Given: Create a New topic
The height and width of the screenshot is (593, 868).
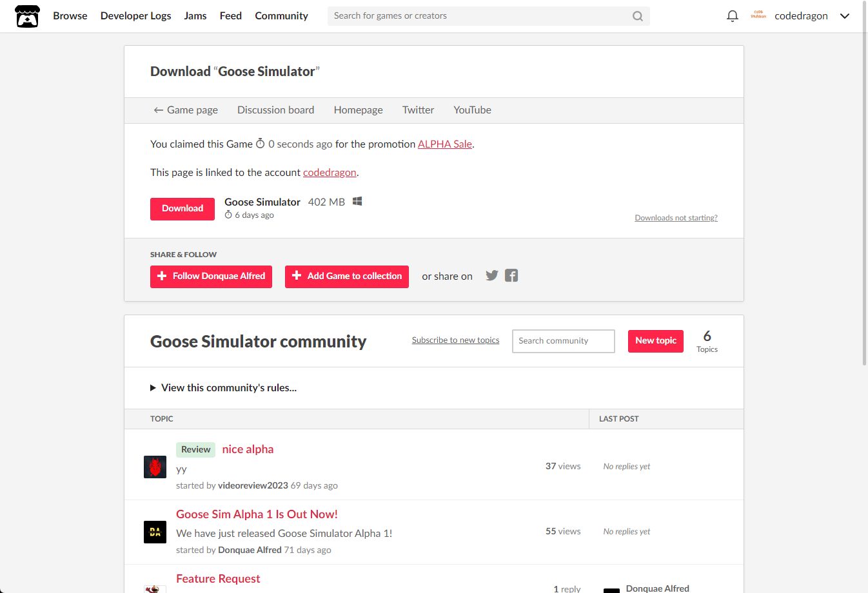Looking at the screenshot, I should point(656,341).
